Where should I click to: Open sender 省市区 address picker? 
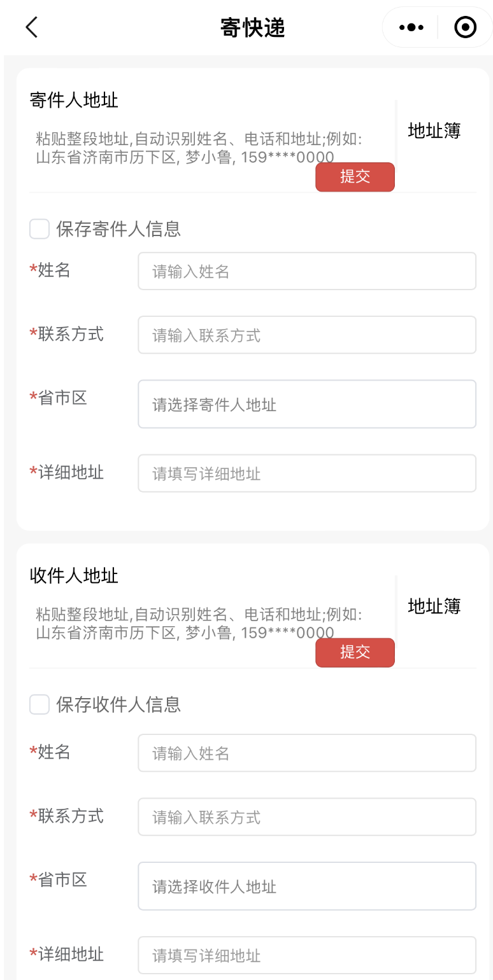coord(306,404)
